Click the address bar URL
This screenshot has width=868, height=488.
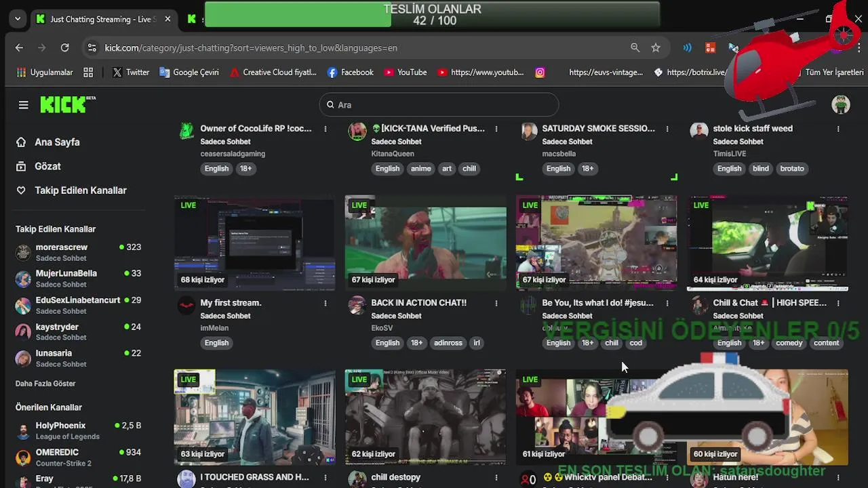point(251,47)
